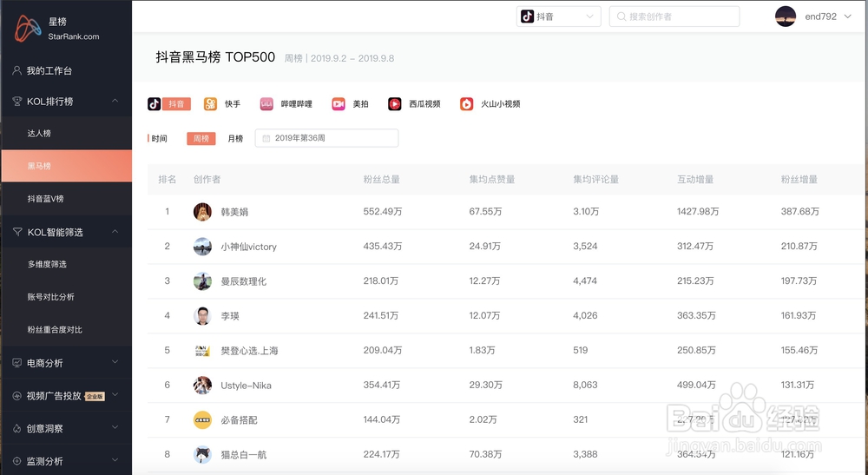Switch to the 西瓜视频 platform tab

[424, 104]
